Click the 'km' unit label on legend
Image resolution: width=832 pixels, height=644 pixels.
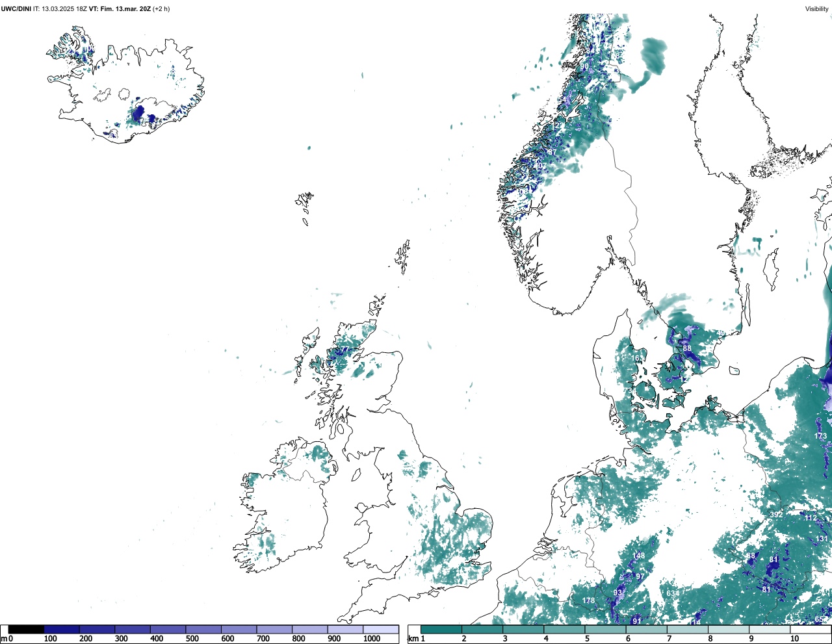point(412,639)
